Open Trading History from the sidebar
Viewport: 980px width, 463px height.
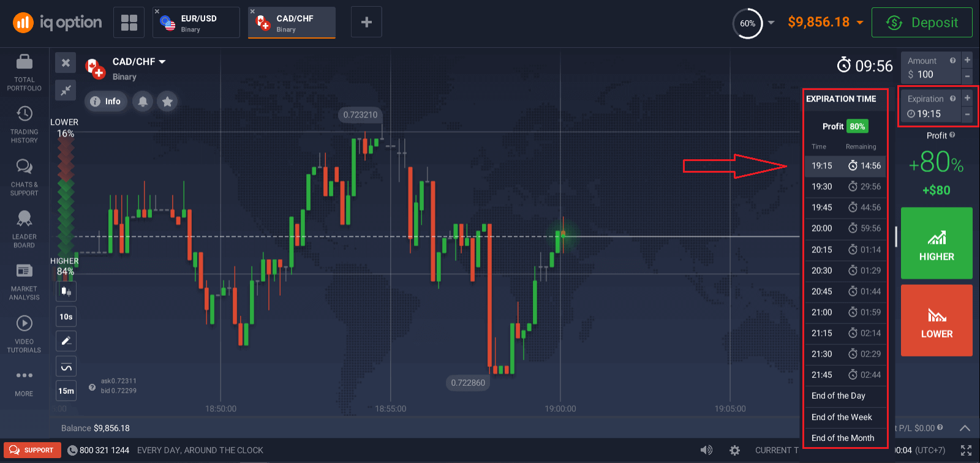click(24, 124)
